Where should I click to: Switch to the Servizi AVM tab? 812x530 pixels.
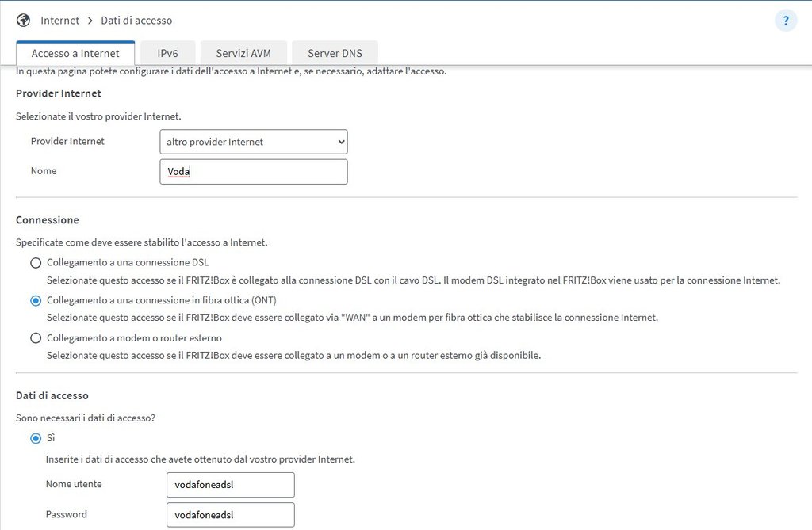[x=243, y=53]
